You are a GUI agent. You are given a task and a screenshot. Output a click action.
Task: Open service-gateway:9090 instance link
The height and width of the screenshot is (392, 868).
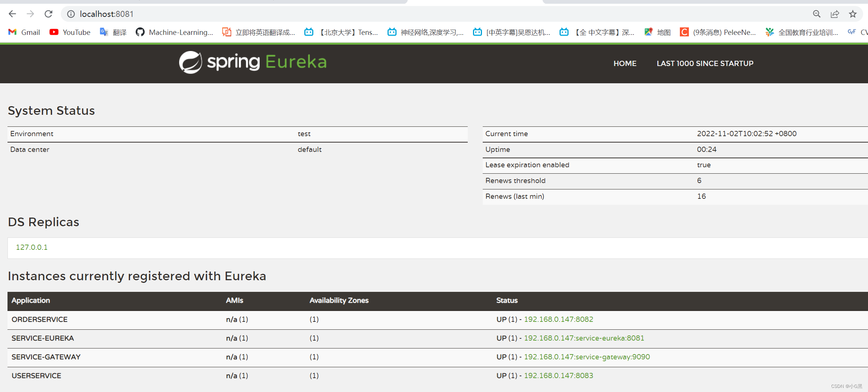point(587,357)
